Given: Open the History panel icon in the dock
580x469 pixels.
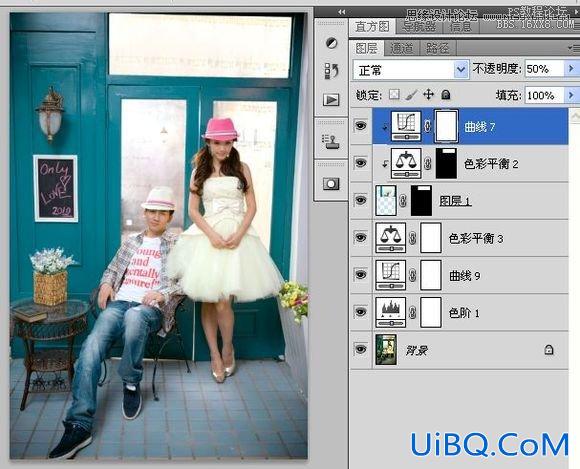Looking at the screenshot, I should 331,71.
